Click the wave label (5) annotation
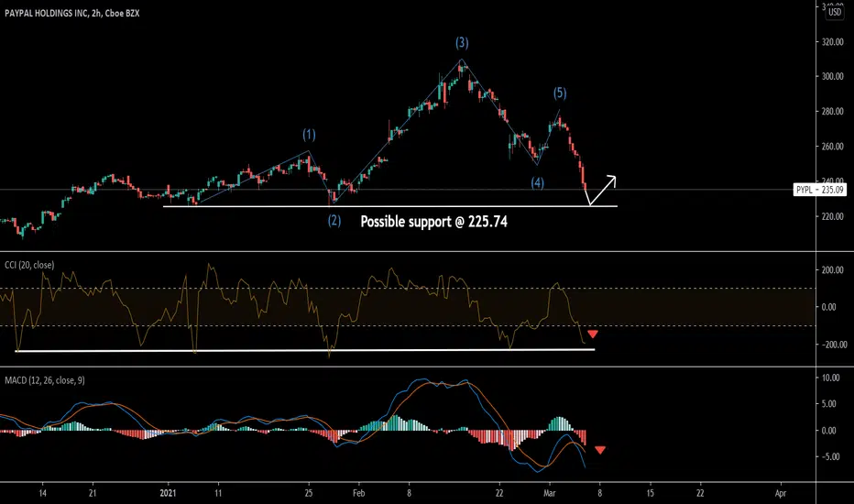The image size is (854, 504). [560, 93]
